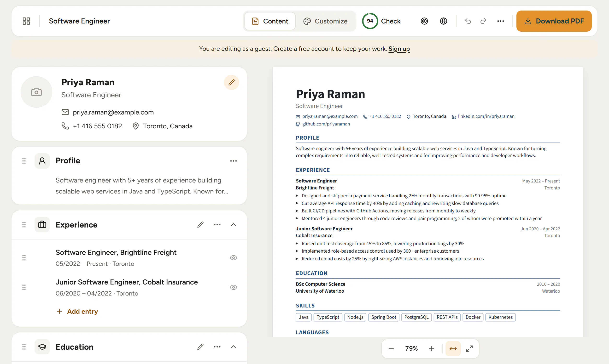Grab the Brightline Freight entry drag handle
Screen dimensions: 609x364
click(x=24, y=258)
